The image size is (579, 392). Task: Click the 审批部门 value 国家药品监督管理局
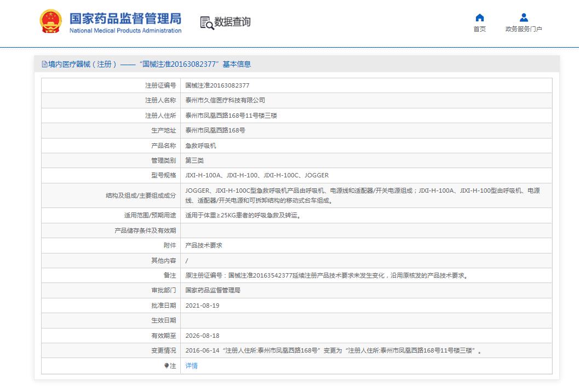213,290
